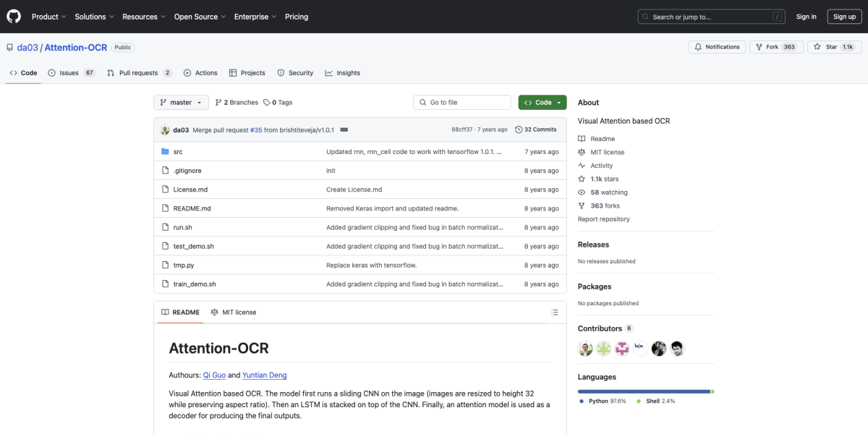Click the Sign up button

coord(844,17)
